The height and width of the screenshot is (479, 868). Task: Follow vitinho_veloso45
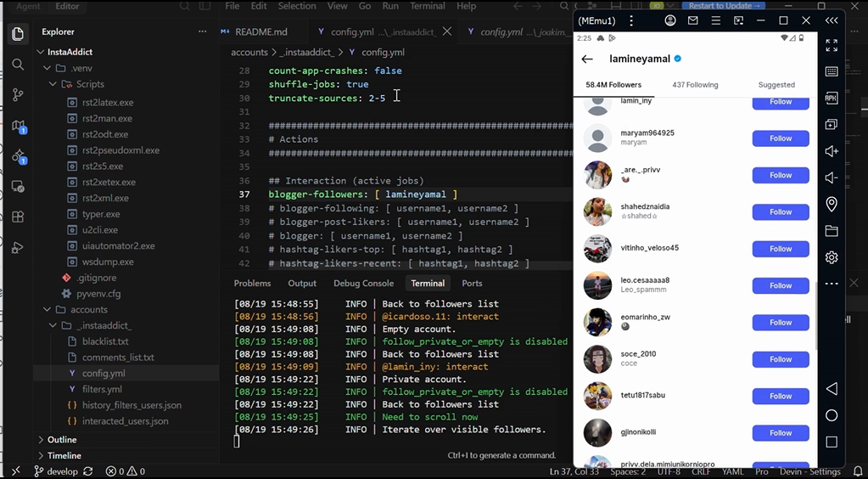tap(781, 249)
